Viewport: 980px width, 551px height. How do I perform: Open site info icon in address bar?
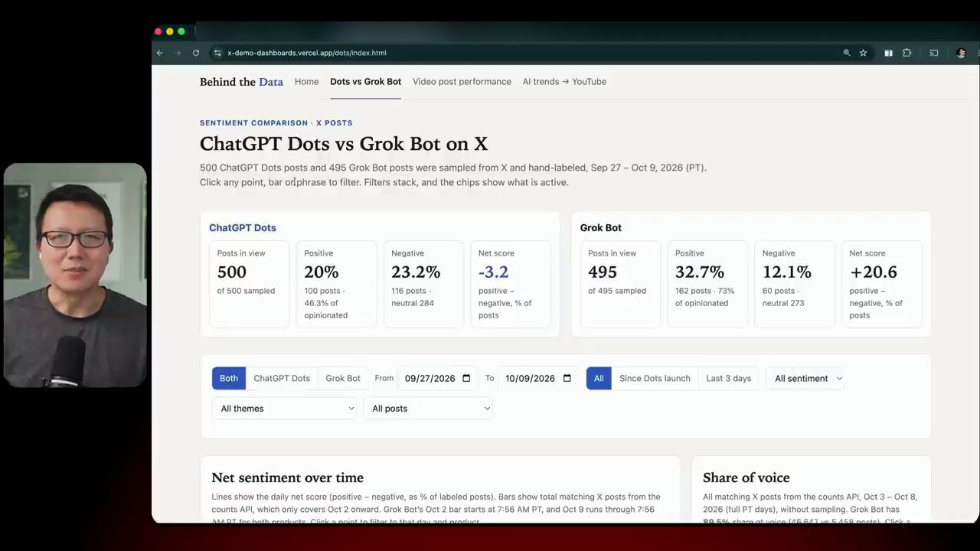(x=217, y=53)
